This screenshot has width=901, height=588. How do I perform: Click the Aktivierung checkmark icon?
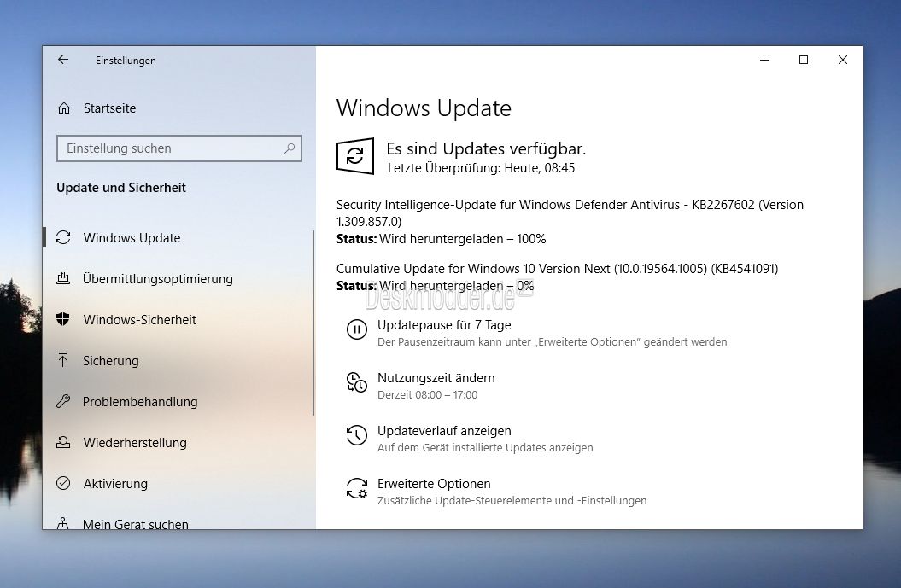tap(63, 484)
